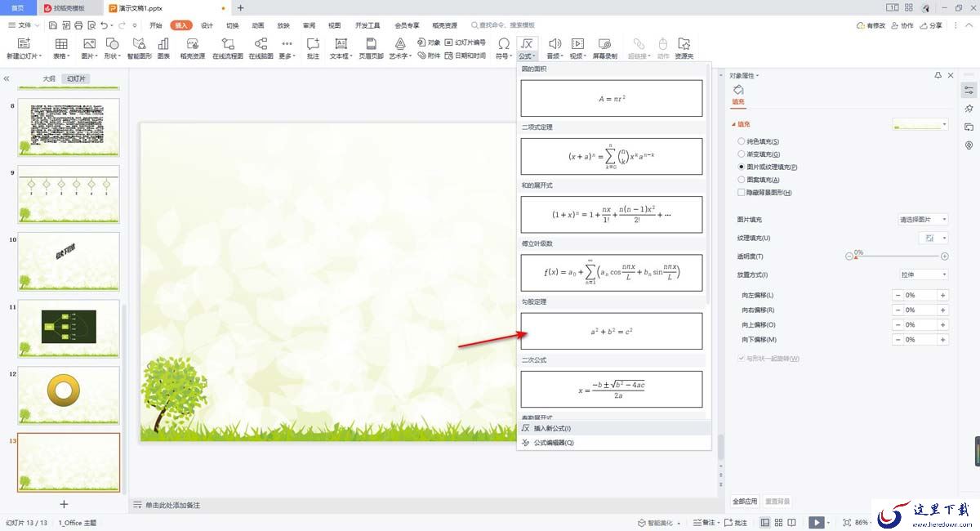Select the 渐变填充 gradient fill option
The height and width of the screenshot is (531, 980).
click(742, 154)
